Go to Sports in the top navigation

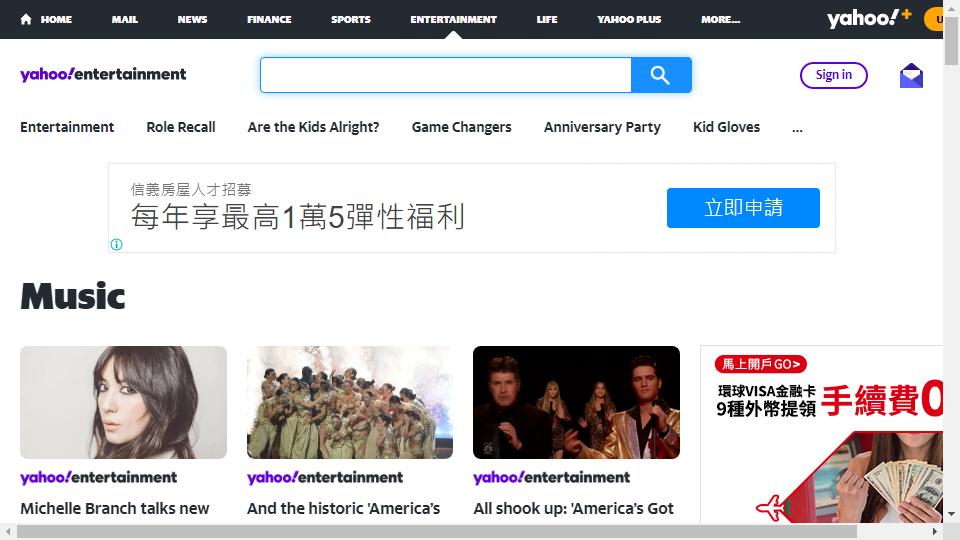(x=351, y=19)
